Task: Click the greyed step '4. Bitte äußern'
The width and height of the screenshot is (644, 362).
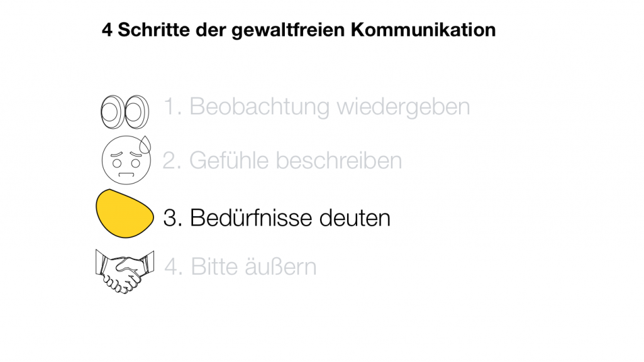Action: pyautogui.click(x=240, y=268)
